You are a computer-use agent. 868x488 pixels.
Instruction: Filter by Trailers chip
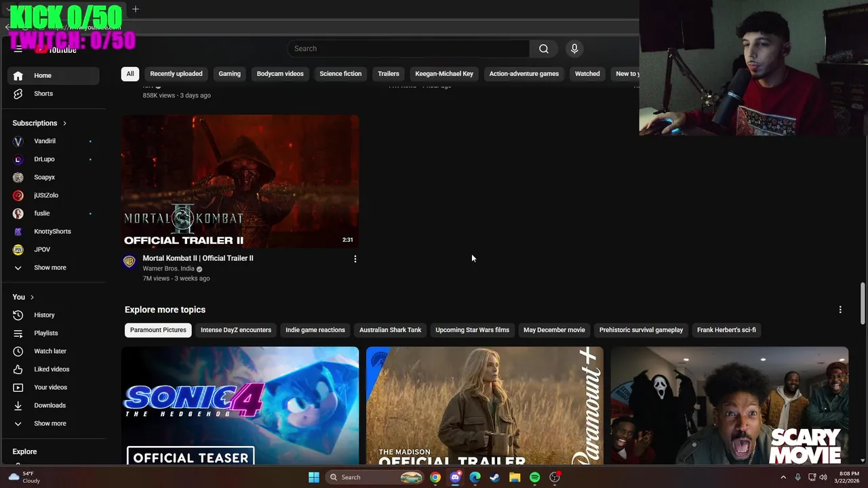(389, 74)
